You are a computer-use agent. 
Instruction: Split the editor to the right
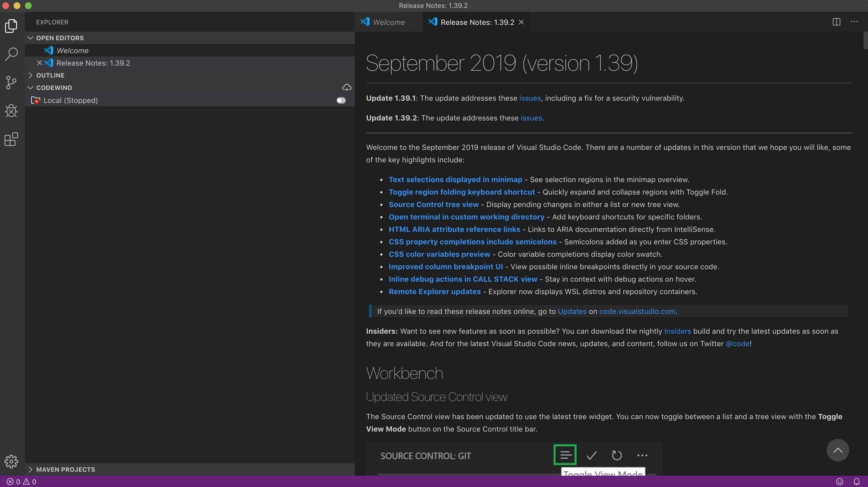(x=837, y=22)
